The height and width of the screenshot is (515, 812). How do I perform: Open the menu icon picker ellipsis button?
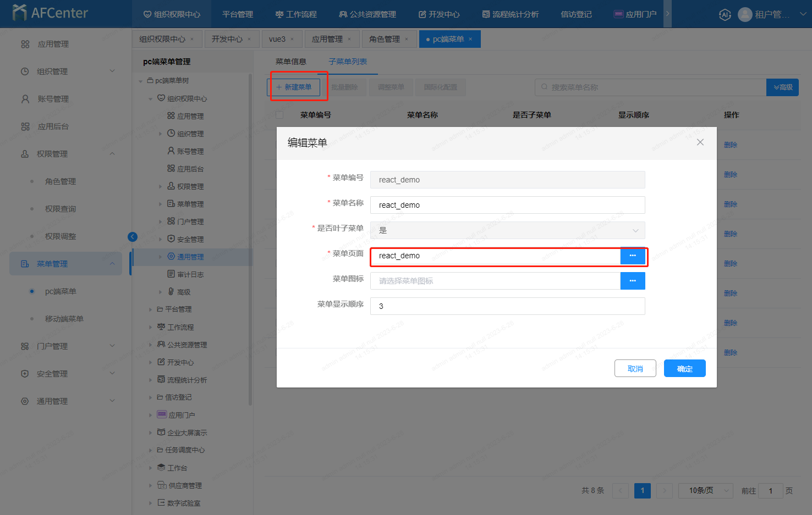click(x=633, y=281)
